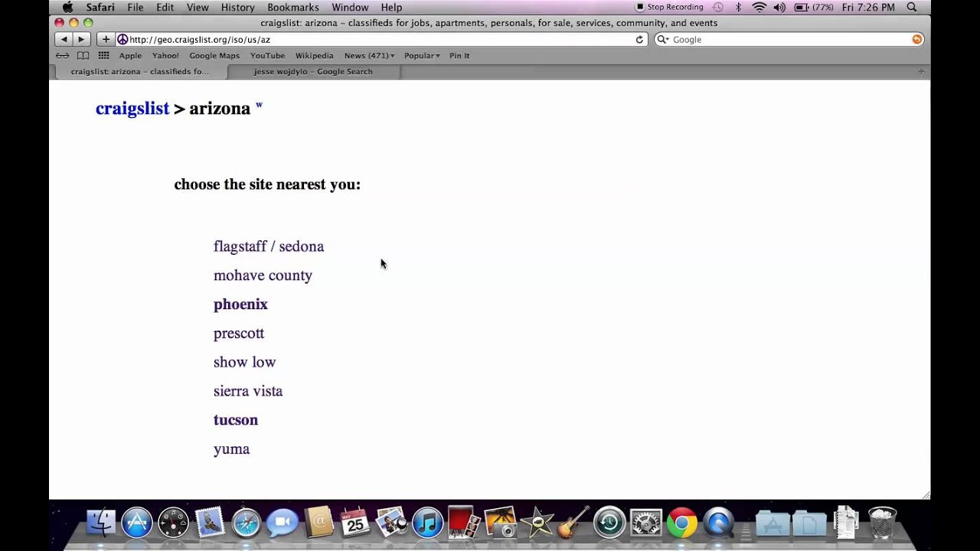Open Wi-Fi status menu

tap(759, 7)
